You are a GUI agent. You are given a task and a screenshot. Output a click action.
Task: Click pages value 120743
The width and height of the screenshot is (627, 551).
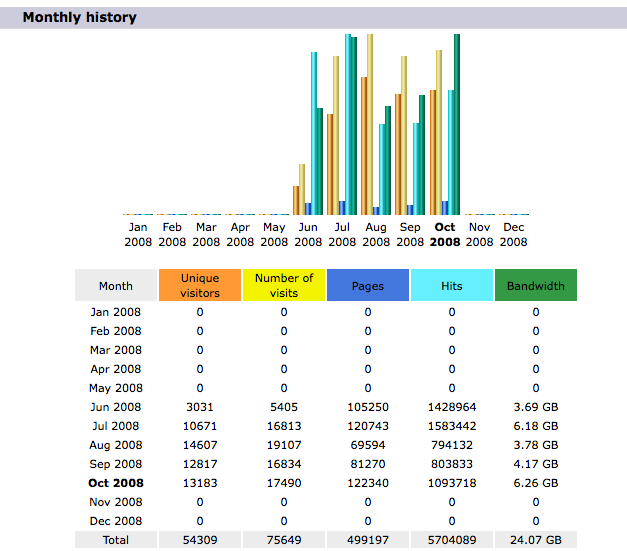click(368, 426)
